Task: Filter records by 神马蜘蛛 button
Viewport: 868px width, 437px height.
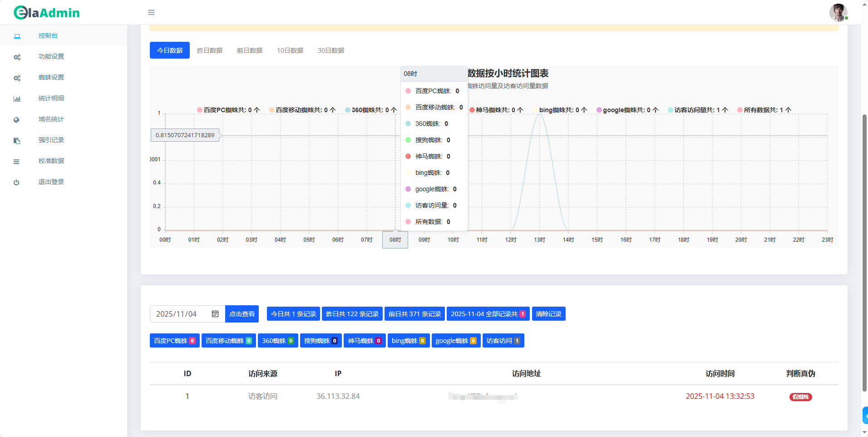Action: 365,341
